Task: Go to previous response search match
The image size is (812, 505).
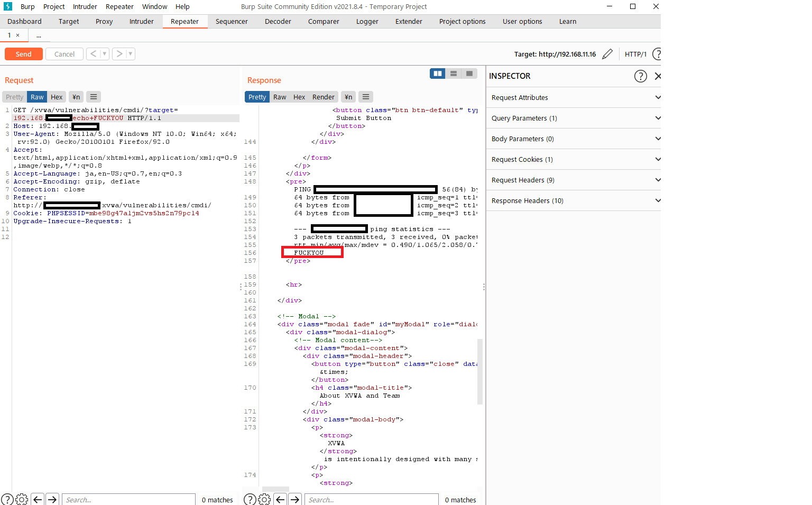Action: pos(281,499)
